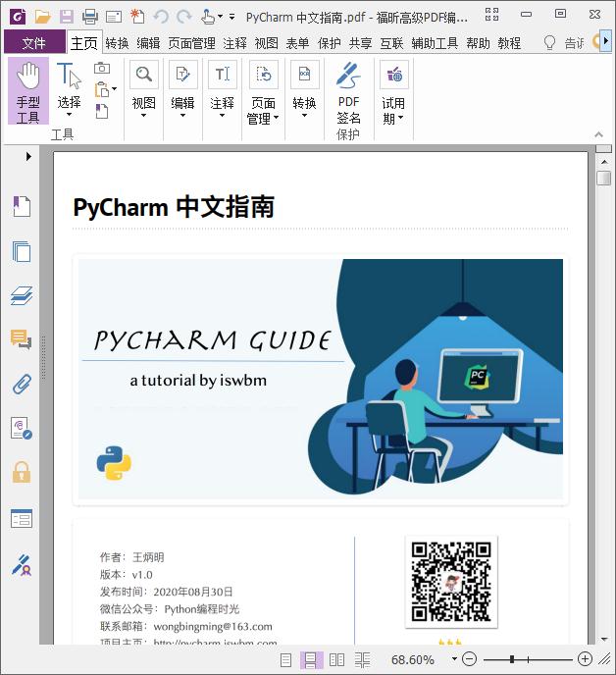Screen dimensions: 616x675
Task: Click the scrollbar up arrow
Action: pos(604,162)
